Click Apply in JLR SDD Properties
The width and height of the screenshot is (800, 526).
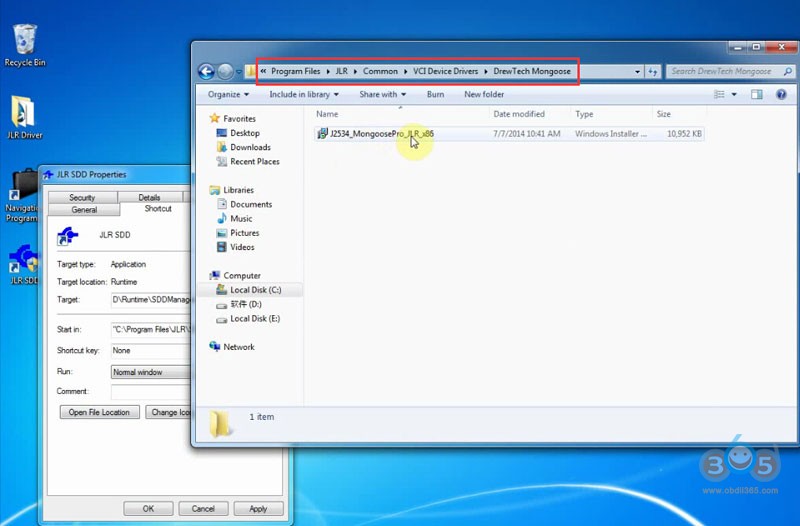[258, 509]
